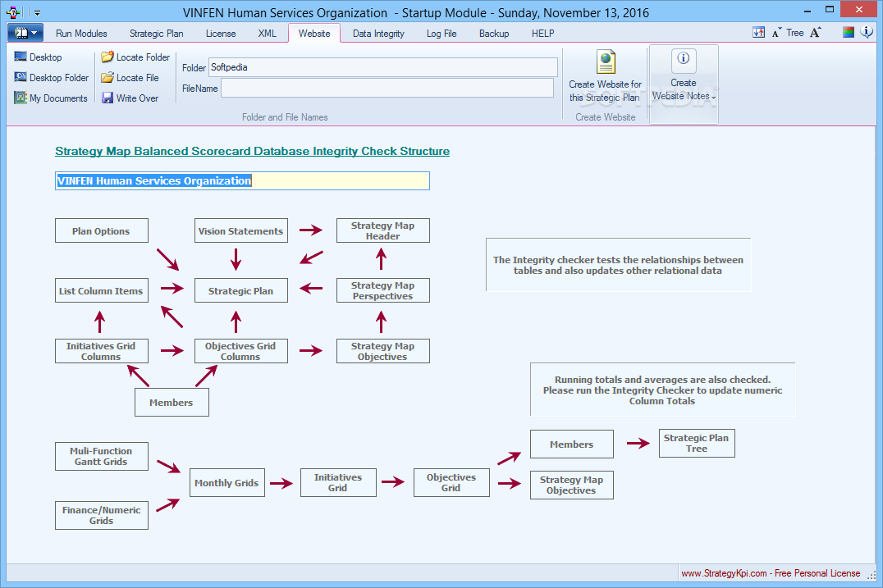Click the Folder input field
Screen dimensions: 883x588
pos(383,67)
